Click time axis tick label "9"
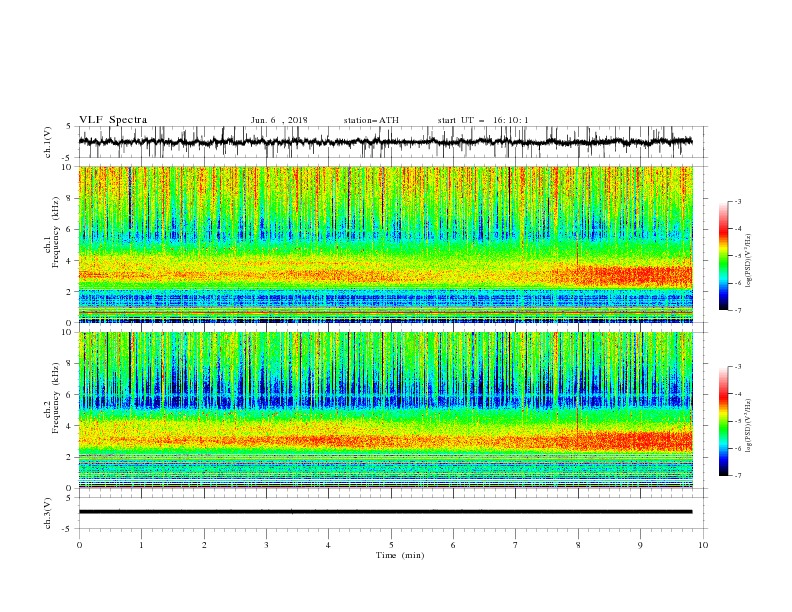Image resolution: width=792 pixels, height=612 pixels. (641, 545)
